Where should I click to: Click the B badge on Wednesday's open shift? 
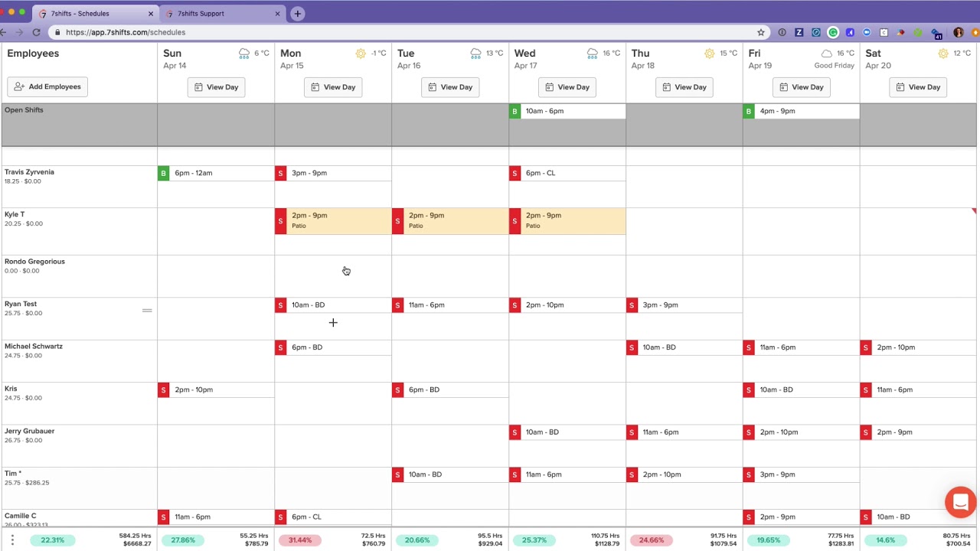tap(514, 111)
